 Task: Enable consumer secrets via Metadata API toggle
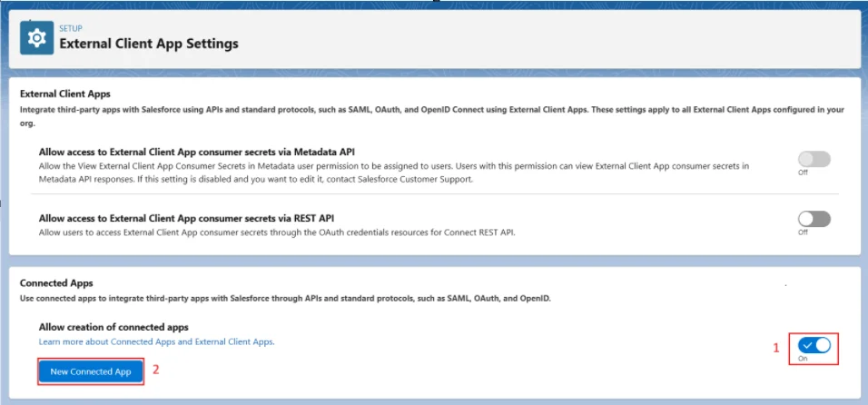pos(814,160)
